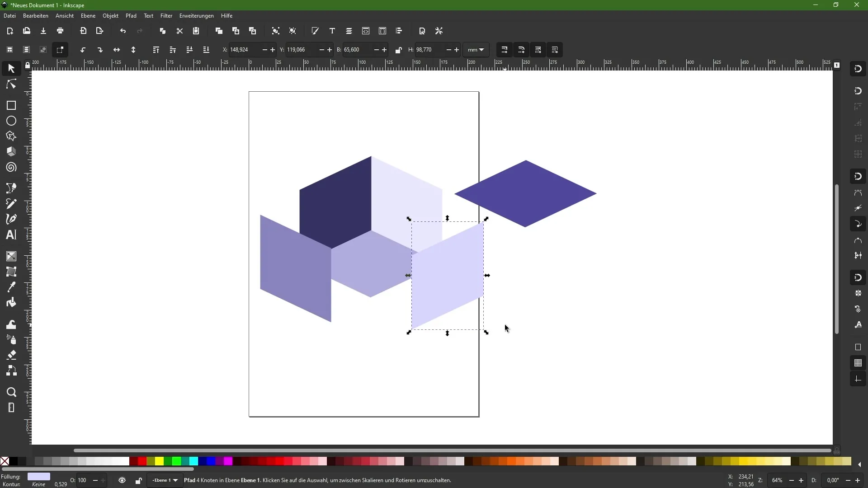Screen dimensions: 868x488
Task: Toggle current layer visibility eye
Action: [122, 480]
